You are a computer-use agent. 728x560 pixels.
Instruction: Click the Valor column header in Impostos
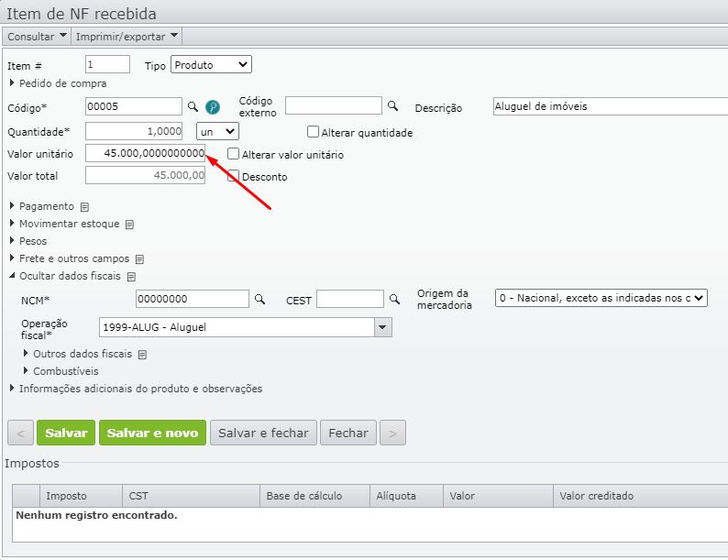click(498, 496)
